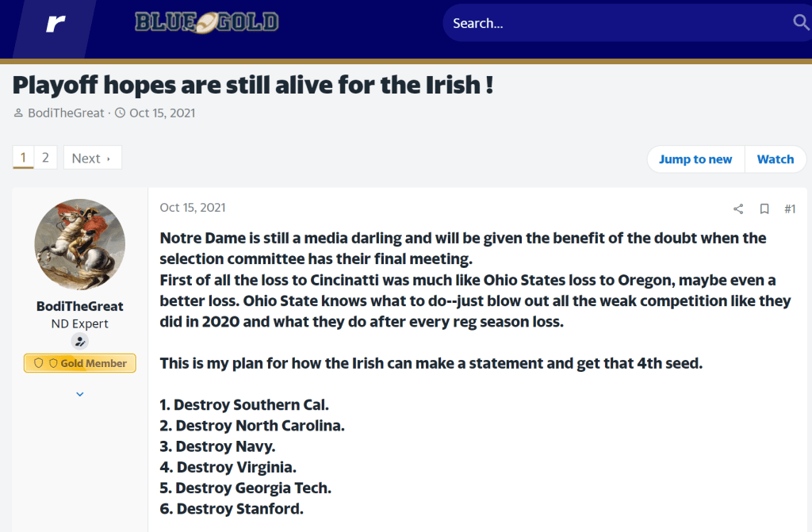812x532 pixels.
Task: Open the #1 post permalink
Action: (790, 209)
